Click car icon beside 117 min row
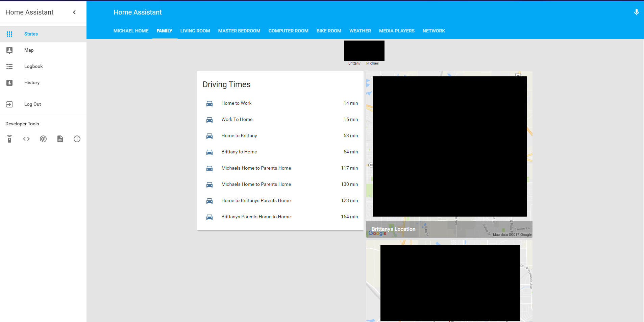Screen dimensions: 644x322 (209, 168)
